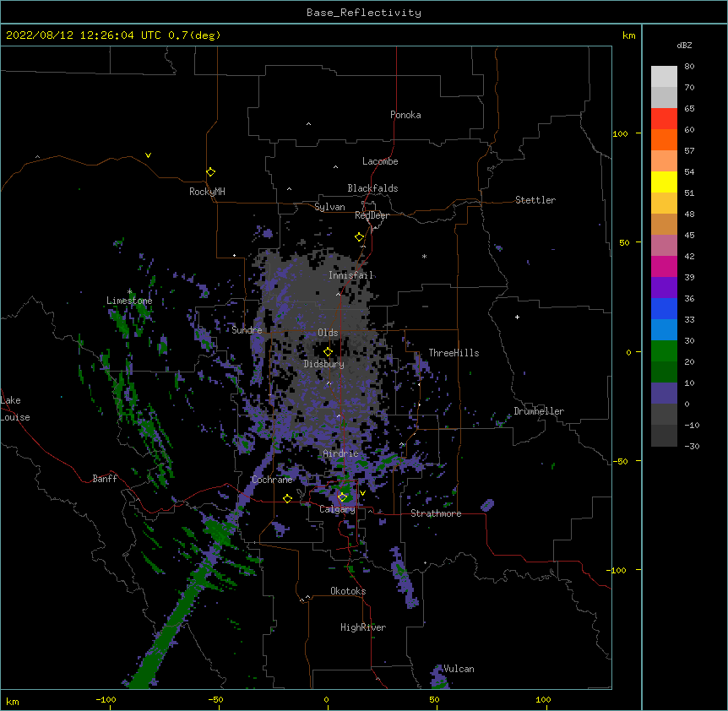This screenshot has width=728, height=711.
Task: Click the Airdrie city label
Action: click(341, 453)
